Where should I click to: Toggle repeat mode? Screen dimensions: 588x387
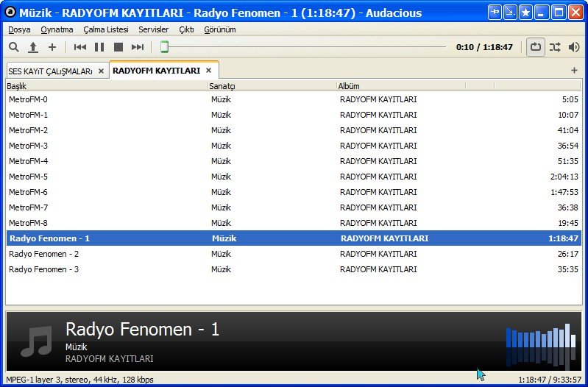[536, 47]
